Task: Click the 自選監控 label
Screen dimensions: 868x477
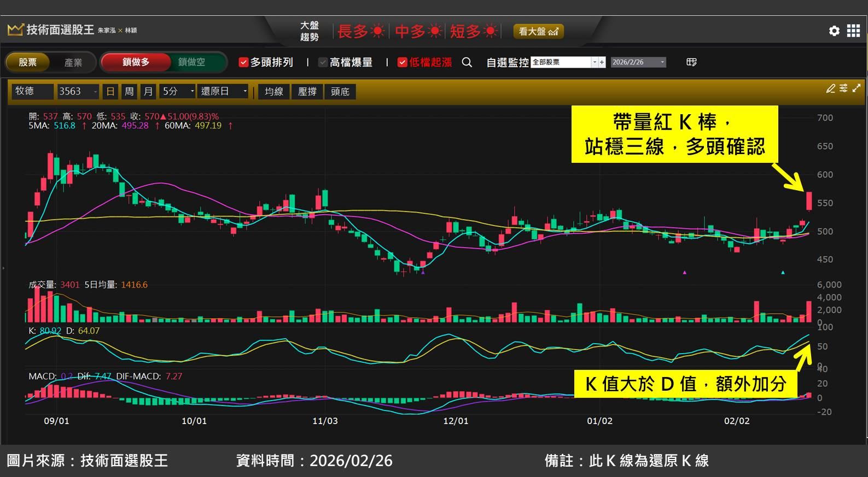Action: pos(508,62)
